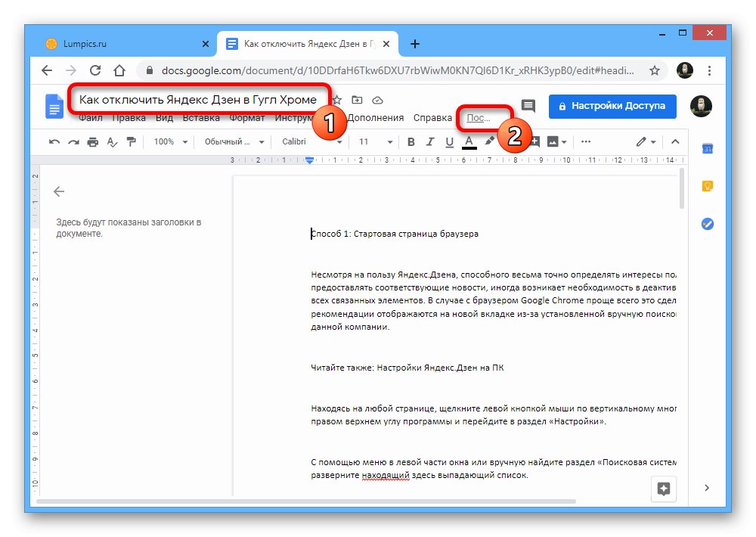The image size is (756, 537).
Task: Open Chrome profile avatar
Action: click(x=685, y=70)
